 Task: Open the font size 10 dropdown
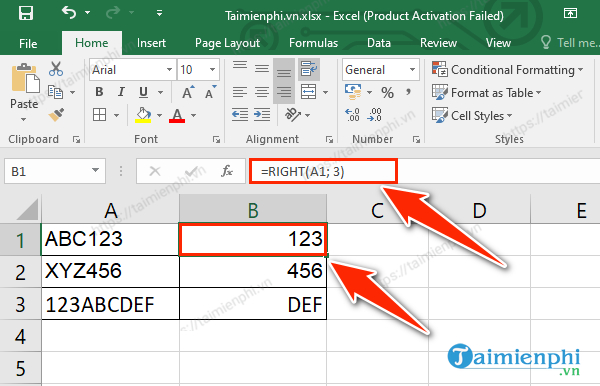coord(212,70)
